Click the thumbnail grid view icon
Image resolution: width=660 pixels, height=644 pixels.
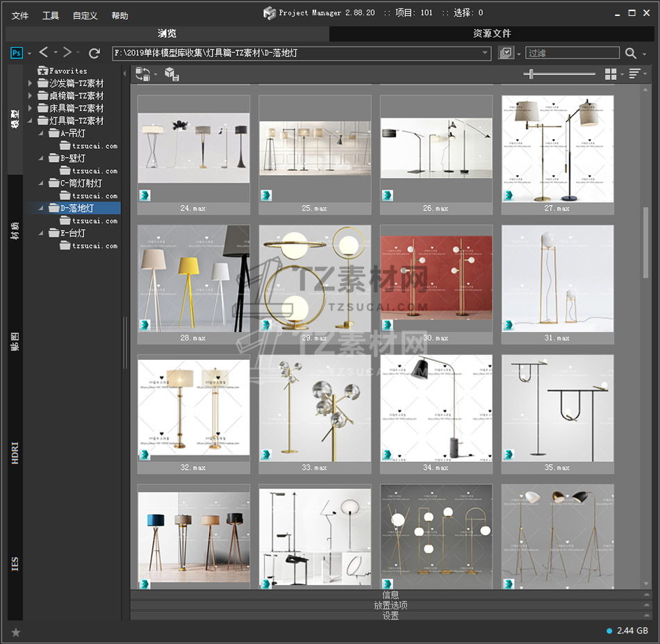coord(611,74)
